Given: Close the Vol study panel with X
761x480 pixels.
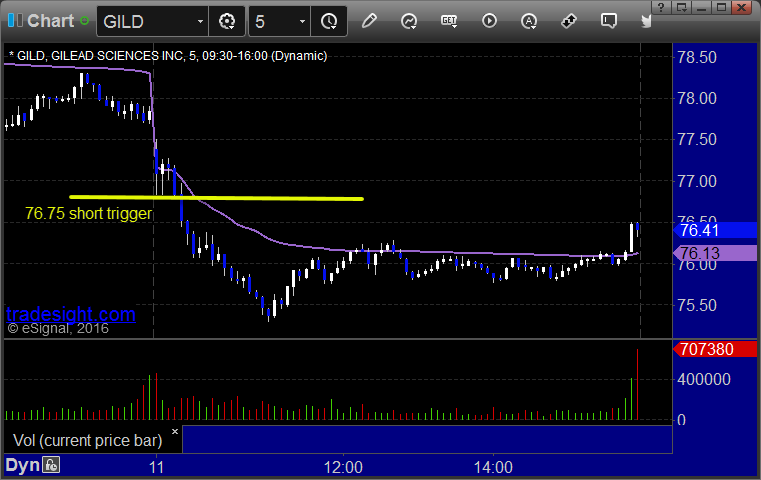Looking at the screenshot, I should (x=175, y=431).
